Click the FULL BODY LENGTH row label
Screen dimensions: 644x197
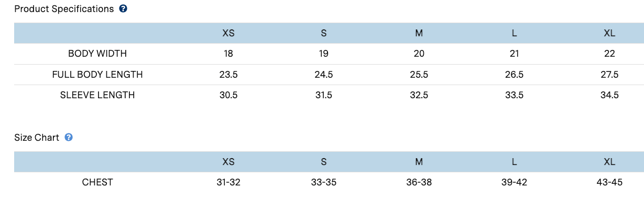pos(97,75)
